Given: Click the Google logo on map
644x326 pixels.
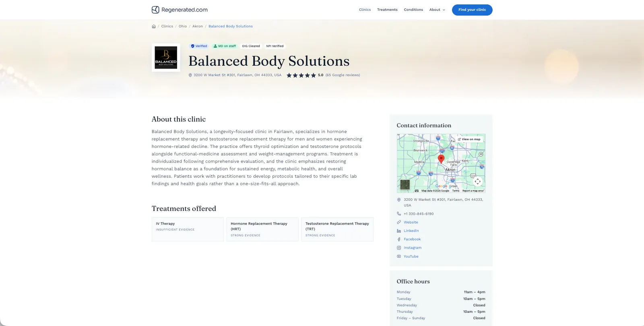Looking at the screenshot, I should (x=442, y=186).
